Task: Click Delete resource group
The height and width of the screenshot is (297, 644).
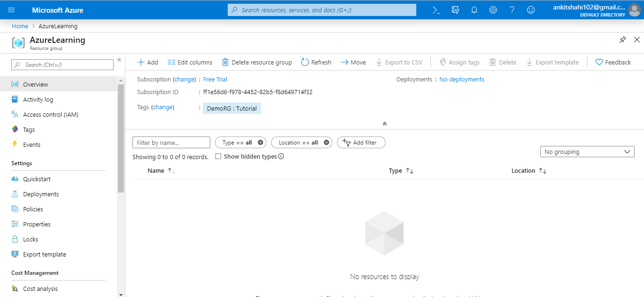Action: click(257, 63)
